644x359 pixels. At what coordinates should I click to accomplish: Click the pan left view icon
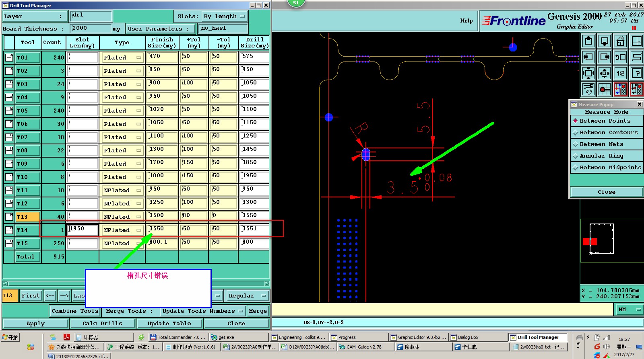588,57
